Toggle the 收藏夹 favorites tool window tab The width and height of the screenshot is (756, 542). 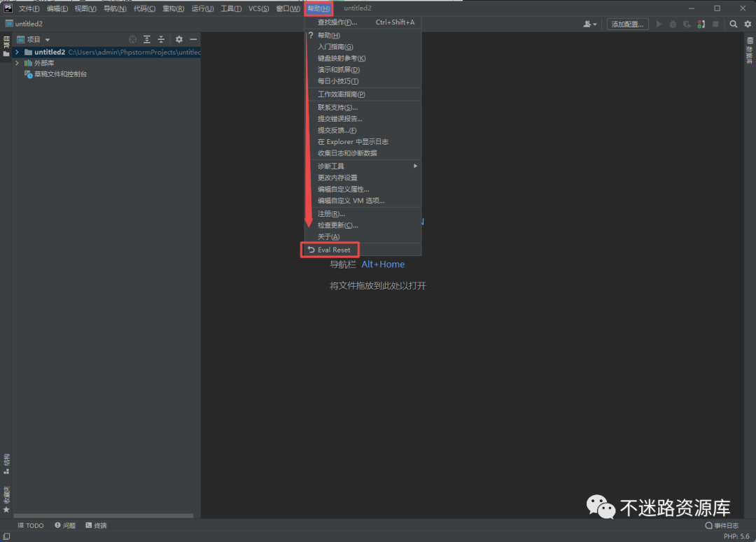tap(6, 499)
